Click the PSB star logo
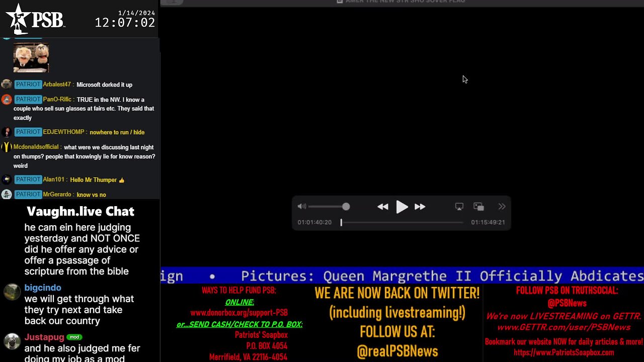The width and height of the screenshot is (644, 362). (x=19, y=19)
